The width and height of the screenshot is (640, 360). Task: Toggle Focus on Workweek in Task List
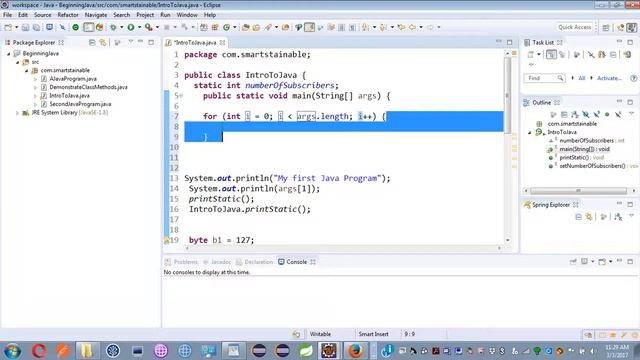pos(576,54)
